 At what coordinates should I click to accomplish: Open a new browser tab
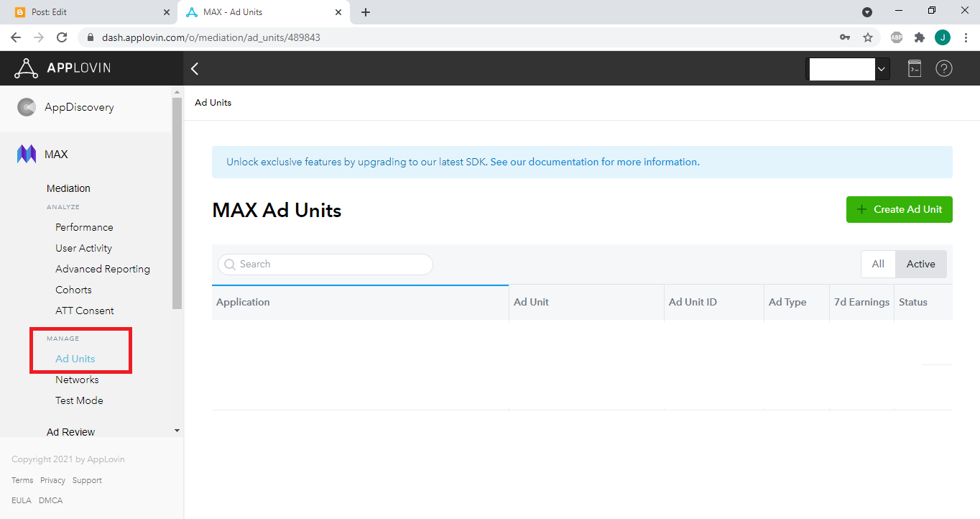[x=366, y=12]
